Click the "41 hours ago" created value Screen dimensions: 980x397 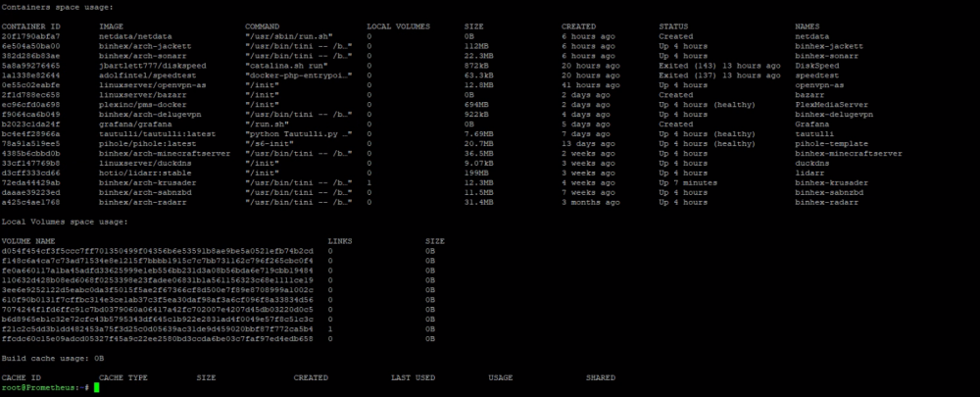(x=591, y=85)
